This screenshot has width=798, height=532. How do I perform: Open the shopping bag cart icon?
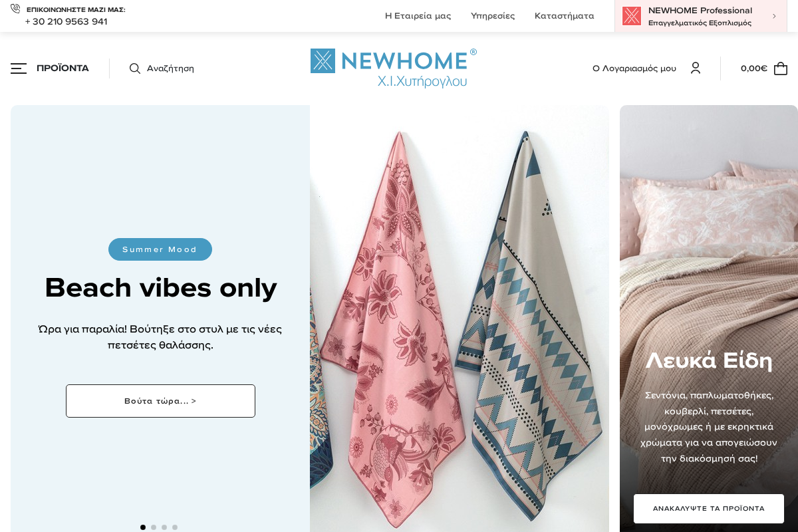781,68
